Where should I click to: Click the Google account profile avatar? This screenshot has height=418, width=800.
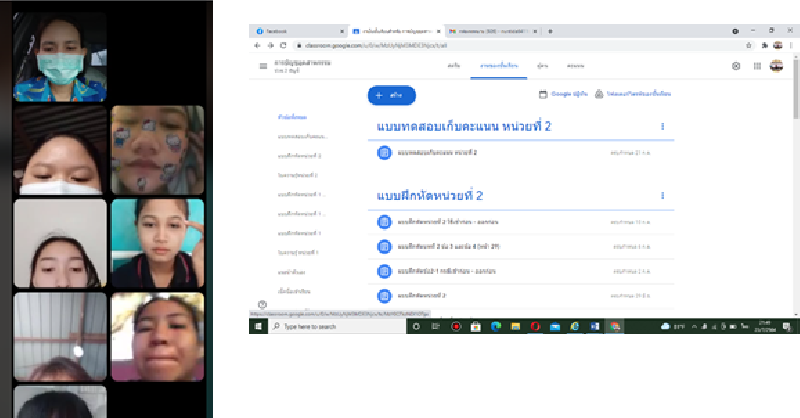click(x=777, y=66)
